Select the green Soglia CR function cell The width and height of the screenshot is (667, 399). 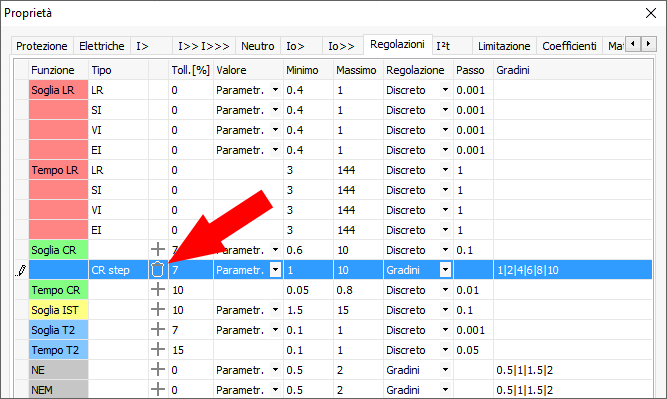point(58,250)
